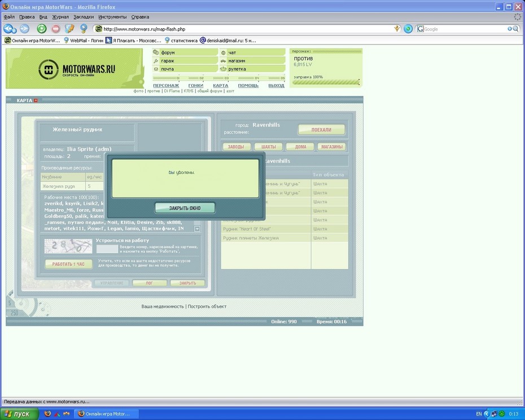Click the Google search magnifier icon

click(x=515, y=29)
